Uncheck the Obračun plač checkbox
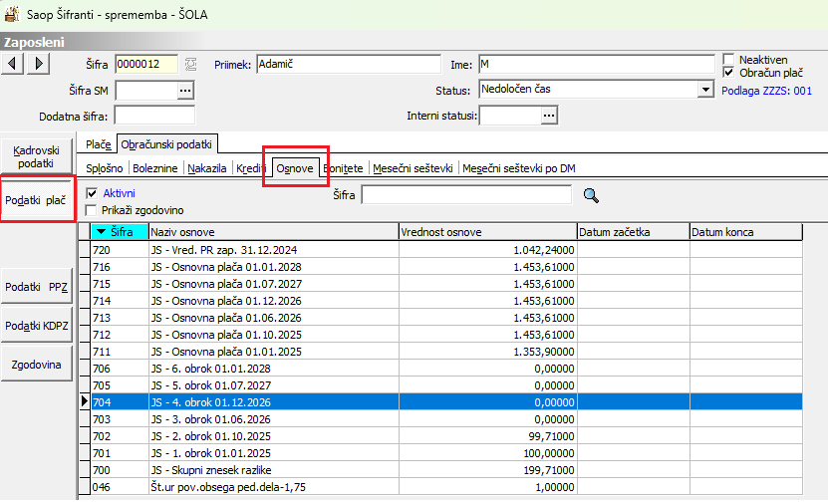 point(729,73)
